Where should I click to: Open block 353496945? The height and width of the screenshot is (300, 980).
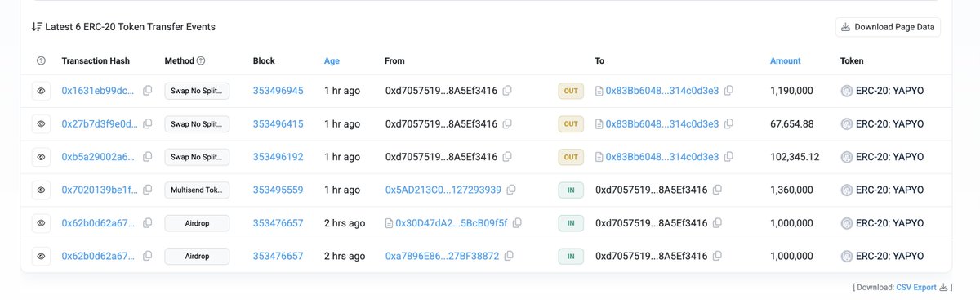(278, 91)
